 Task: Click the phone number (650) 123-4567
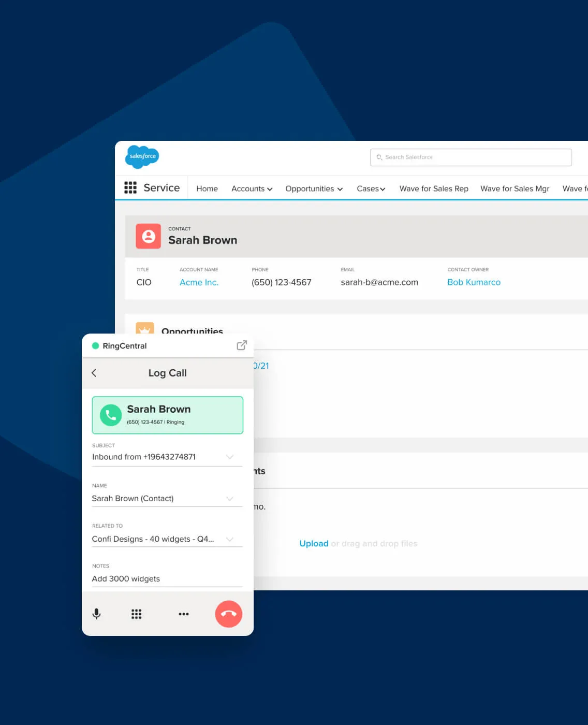(x=282, y=282)
